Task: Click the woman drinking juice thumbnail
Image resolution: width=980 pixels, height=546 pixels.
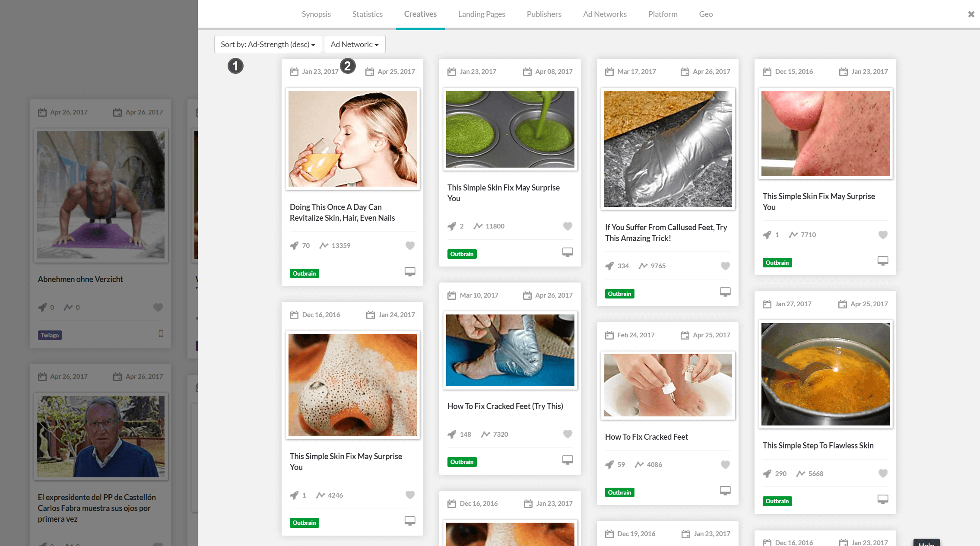Action: pyautogui.click(x=352, y=139)
